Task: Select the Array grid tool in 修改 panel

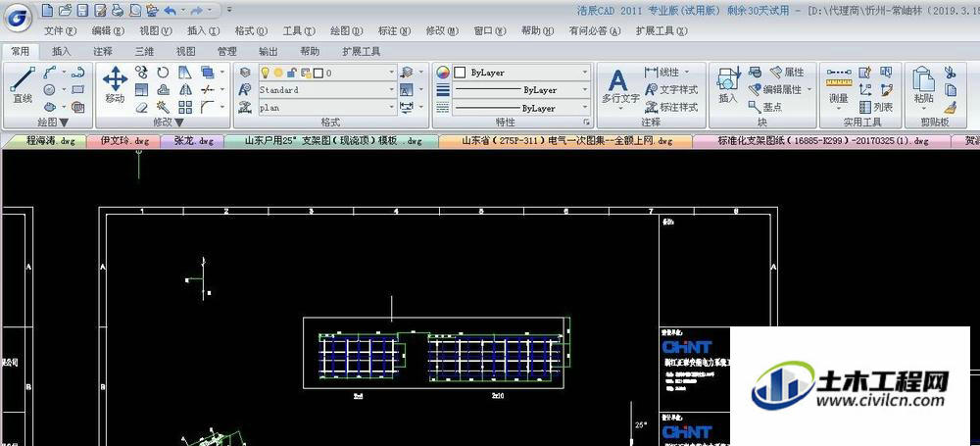Action: click(185, 107)
